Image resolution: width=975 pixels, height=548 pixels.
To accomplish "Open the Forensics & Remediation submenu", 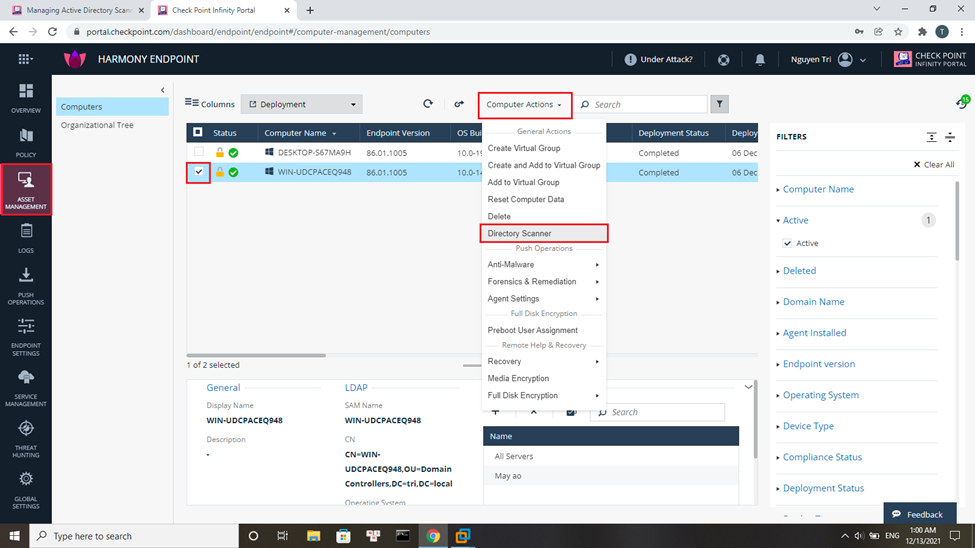I will 544,282.
